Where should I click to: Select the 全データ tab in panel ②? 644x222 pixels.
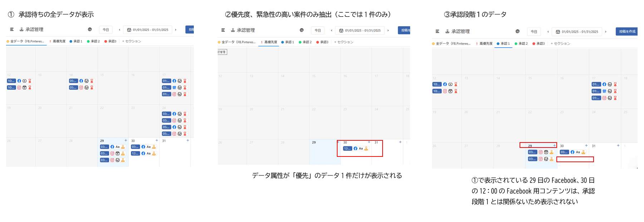point(237,42)
